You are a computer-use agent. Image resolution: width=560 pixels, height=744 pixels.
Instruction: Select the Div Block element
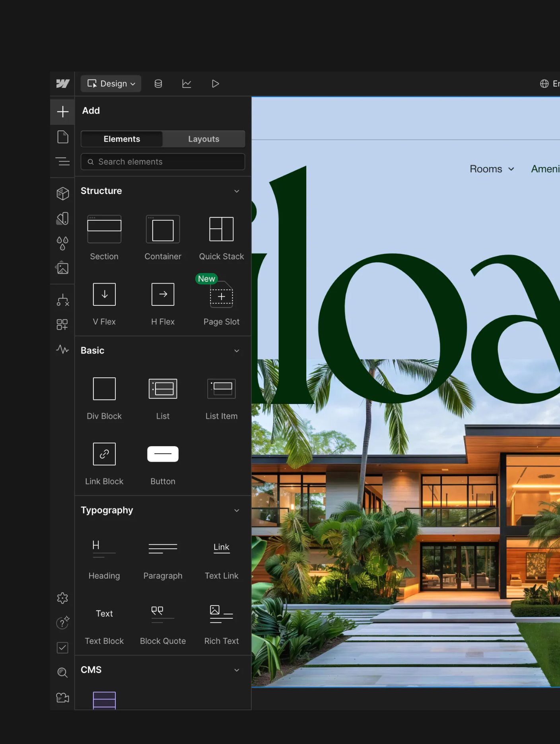(x=104, y=398)
